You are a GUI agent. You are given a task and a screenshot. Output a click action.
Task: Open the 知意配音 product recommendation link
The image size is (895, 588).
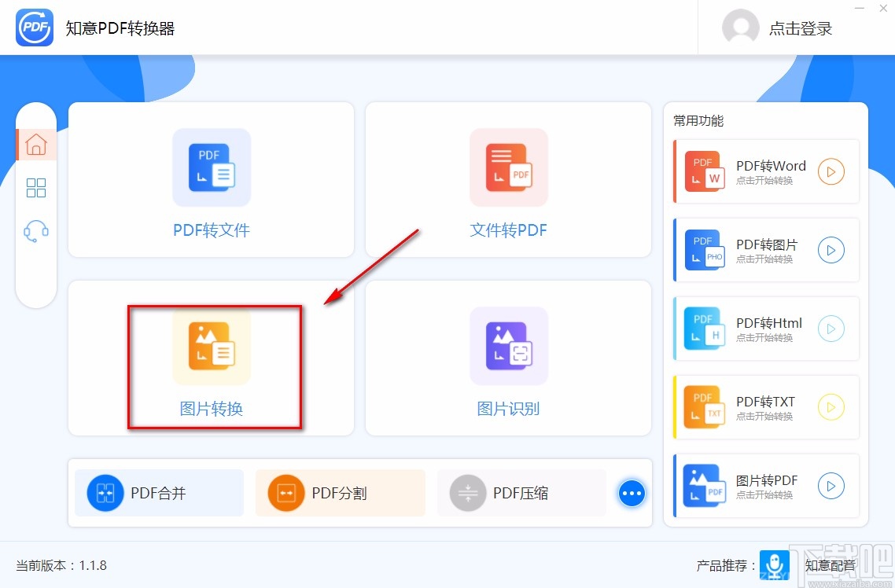[x=831, y=565]
